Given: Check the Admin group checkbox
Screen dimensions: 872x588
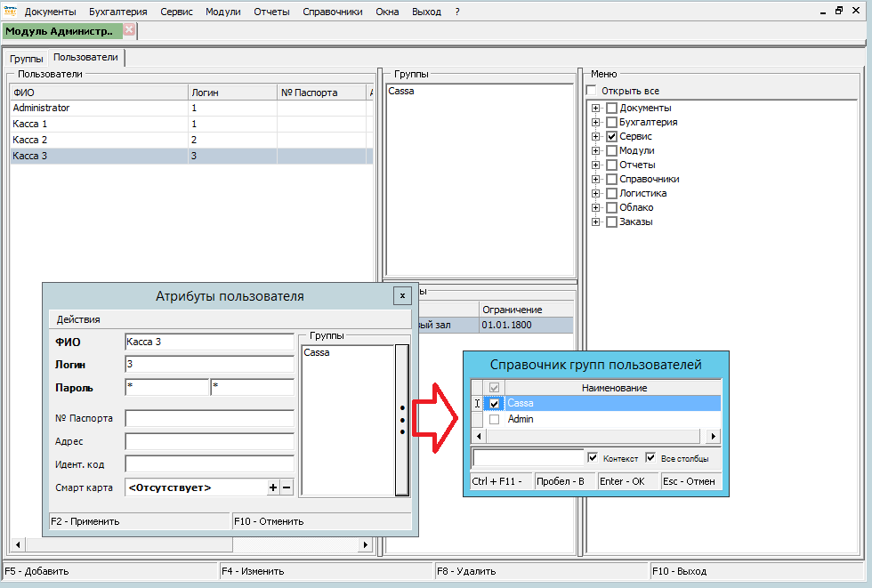Looking at the screenshot, I should click(495, 419).
